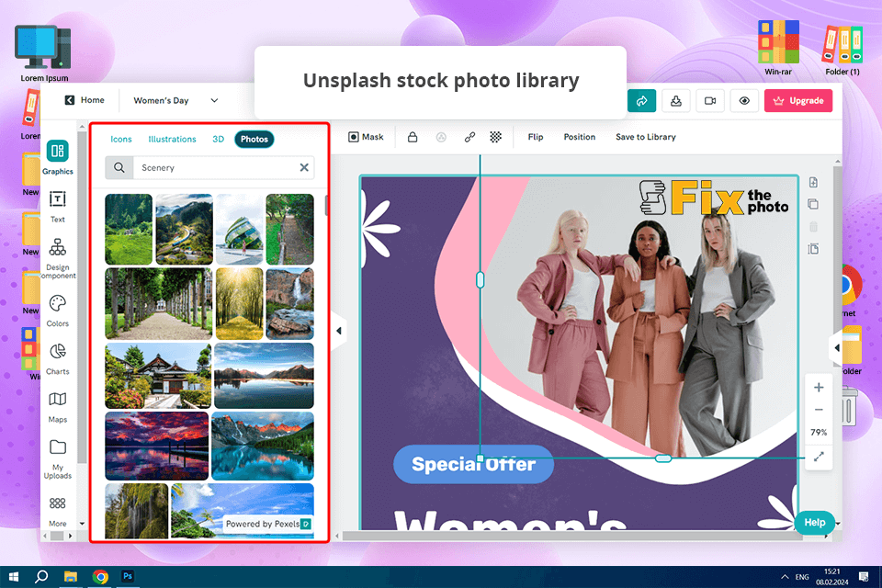Show hidden tray icons chevron
Screen dimensions: 882x588
784,577
